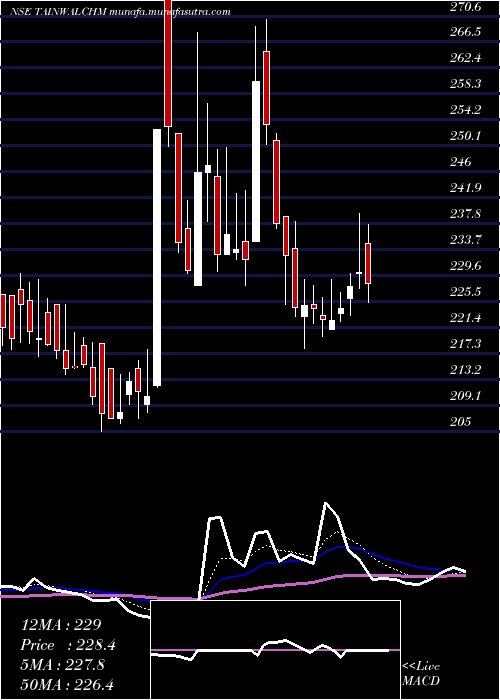Click the 50MA : 226.4 readout

(x=67, y=684)
